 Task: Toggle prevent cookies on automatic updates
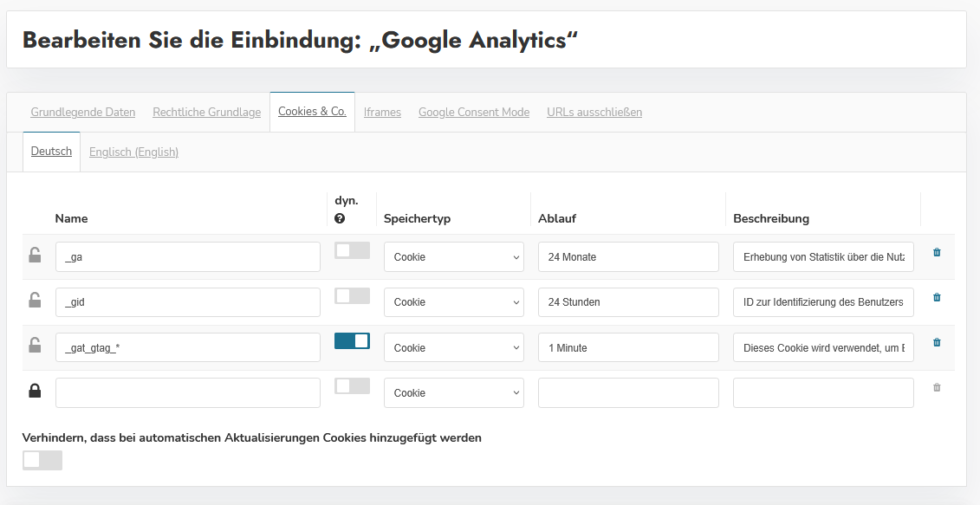[x=42, y=460]
